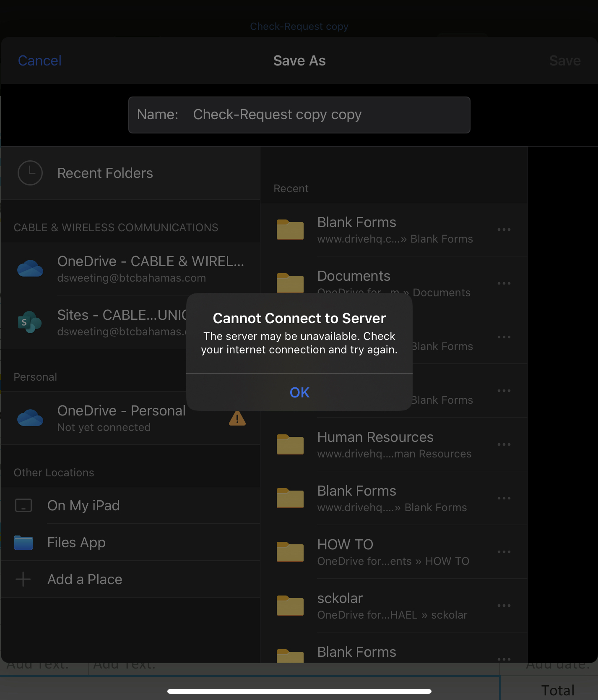Image resolution: width=598 pixels, height=700 pixels.
Task: Select the OneDrive Cable & Wireless cloud icon
Action: point(30,269)
